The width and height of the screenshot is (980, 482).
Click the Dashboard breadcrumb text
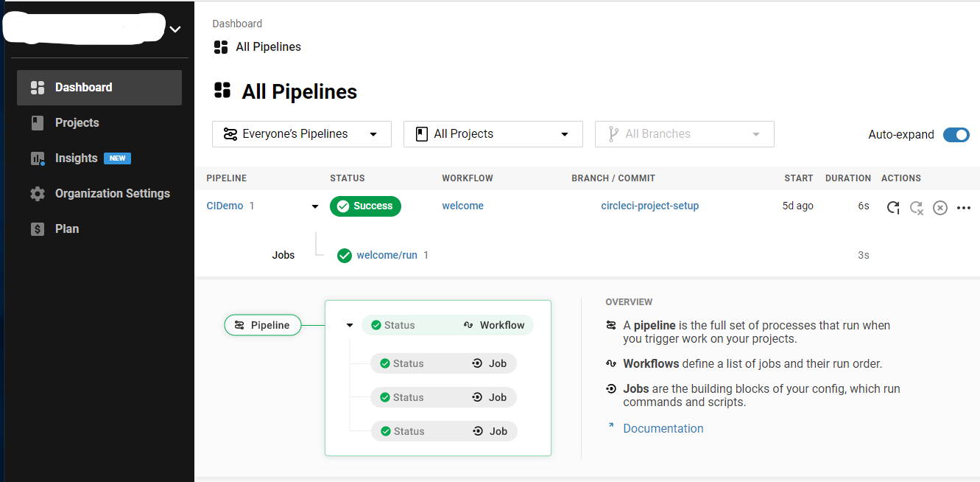tap(237, 24)
